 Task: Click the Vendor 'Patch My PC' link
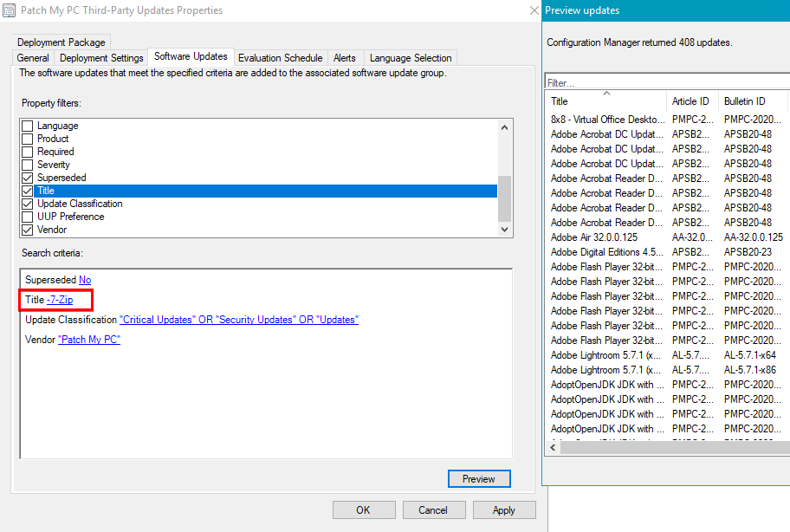(x=89, y=340)
